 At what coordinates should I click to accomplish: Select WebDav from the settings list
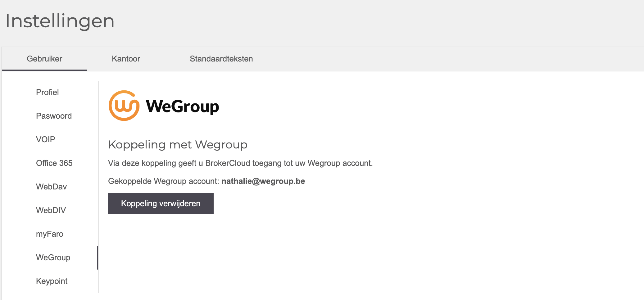point(51,187)
